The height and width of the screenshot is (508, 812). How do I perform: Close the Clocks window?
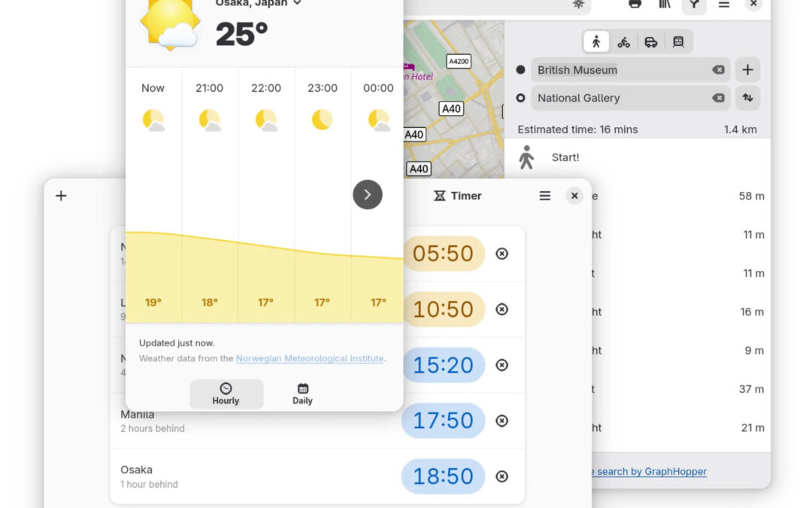coord(574,196)
